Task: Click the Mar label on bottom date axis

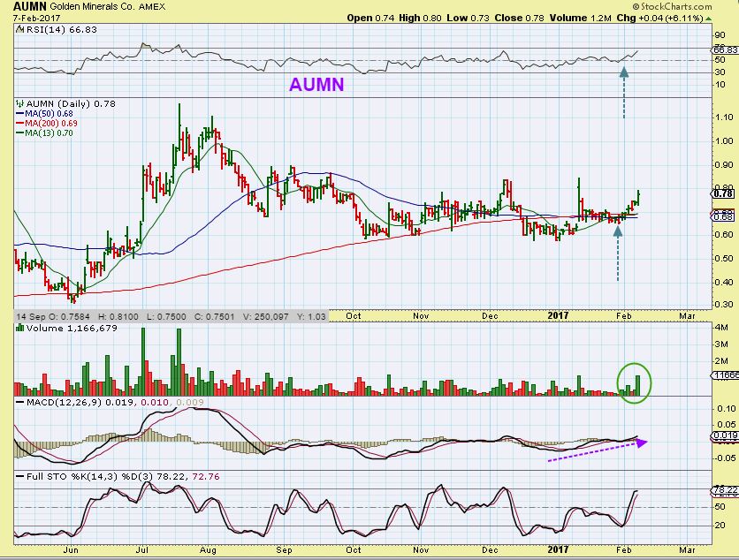Action: 687,549
